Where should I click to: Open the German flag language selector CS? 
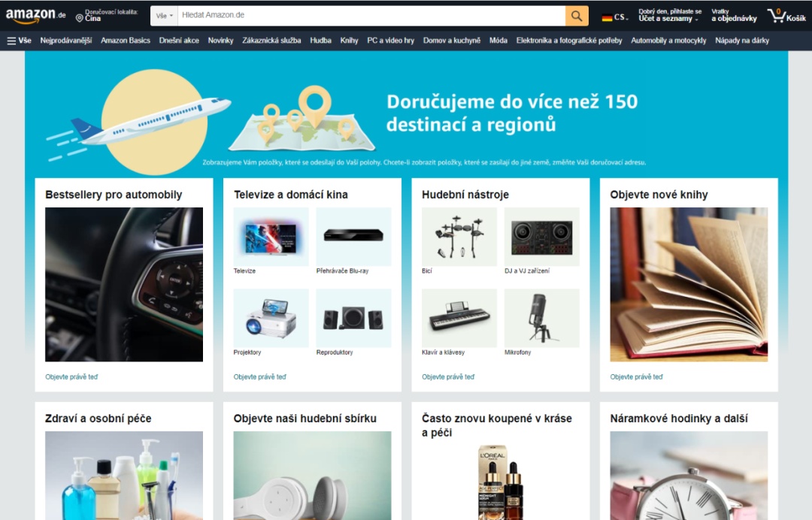click(x=615, y=17)
